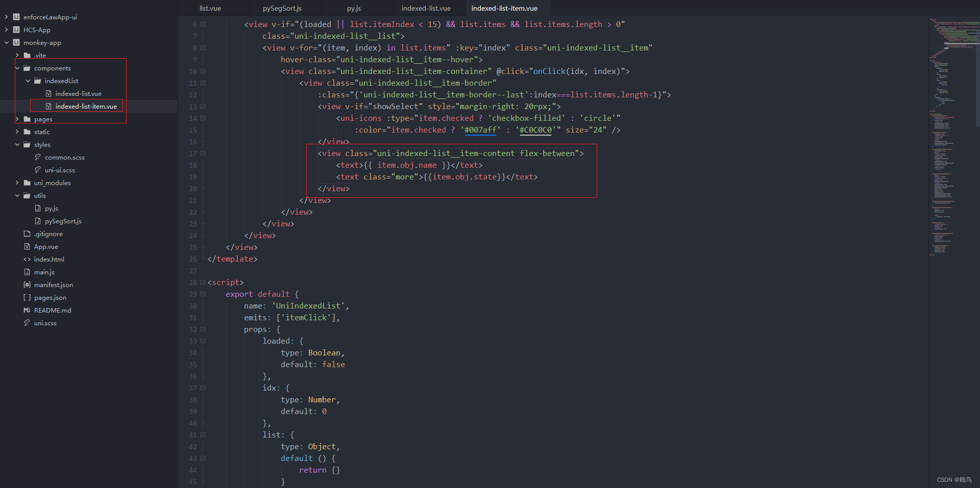Click the brackets icon beside pages.json
This screenshot has width=980, height=488.
coord(27,297)
